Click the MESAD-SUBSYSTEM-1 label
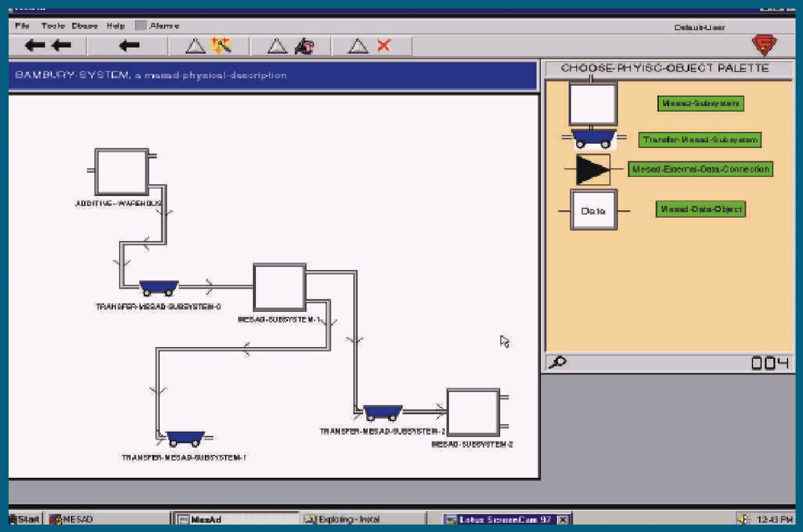803x532 pixels. [279, 319]
